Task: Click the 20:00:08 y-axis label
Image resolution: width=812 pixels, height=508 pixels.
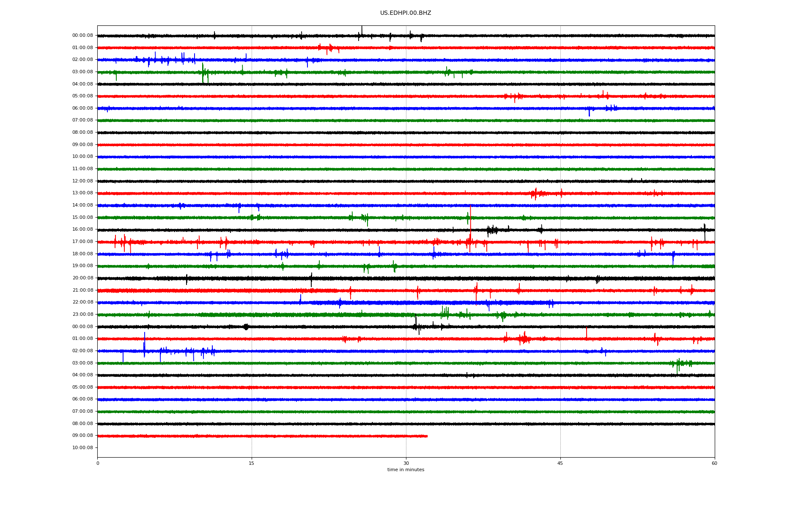Action: click(82, 278)
